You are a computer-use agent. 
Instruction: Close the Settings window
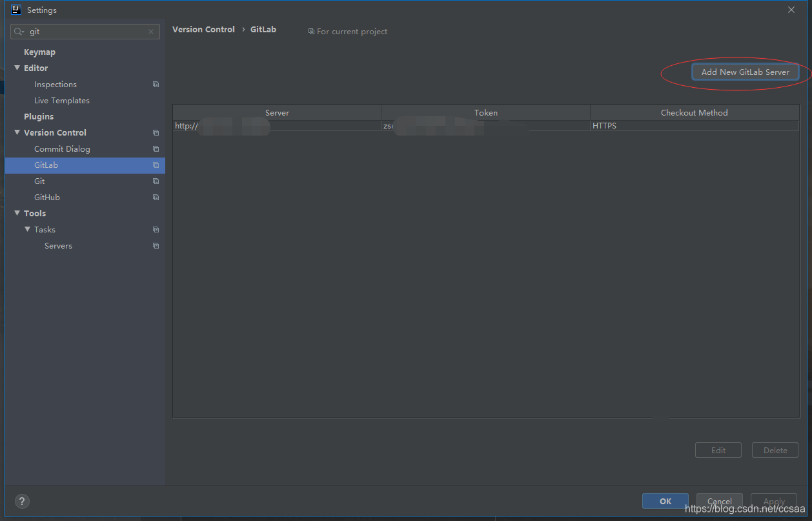(x=791, y=10)
